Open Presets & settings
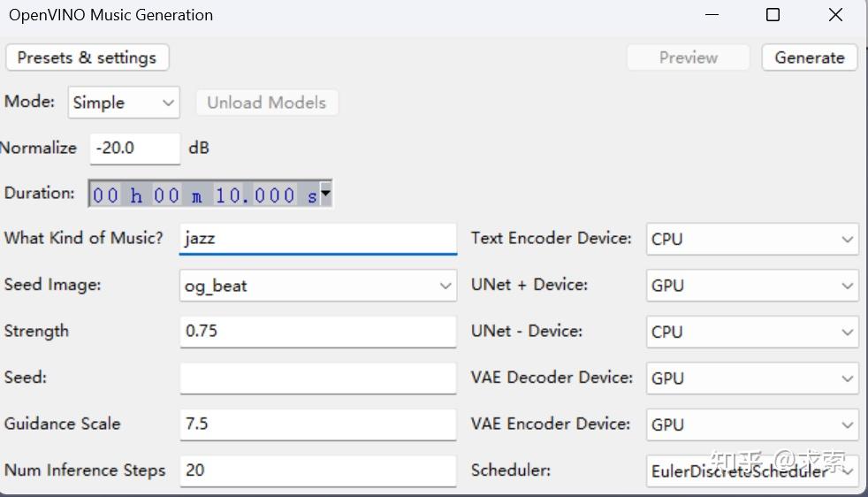The image size is (868, 497). pyautogui.click(x=87, y=57)
